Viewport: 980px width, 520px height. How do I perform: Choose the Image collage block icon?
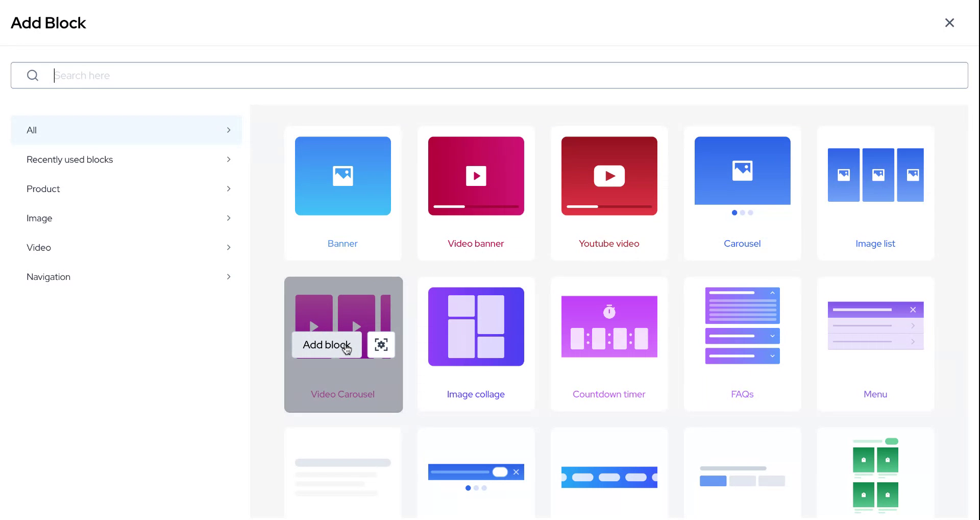476,326
